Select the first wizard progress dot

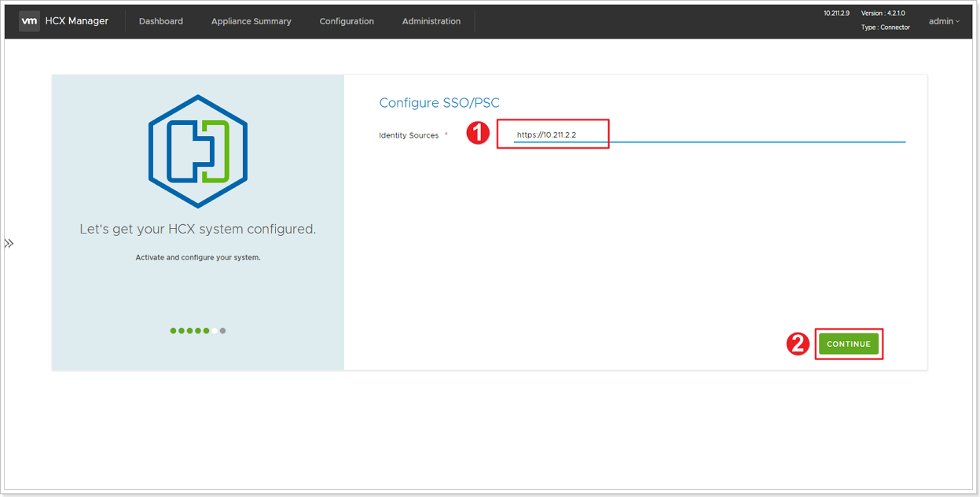[172, 330]
